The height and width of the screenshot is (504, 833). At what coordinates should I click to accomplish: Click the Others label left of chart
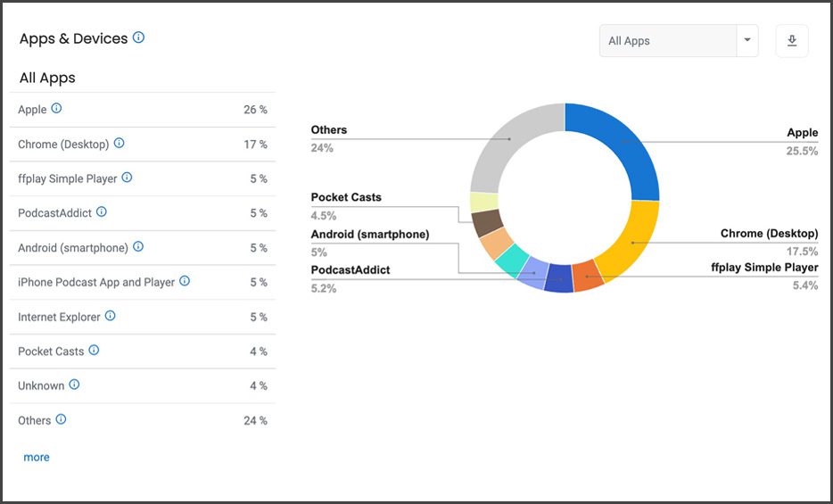pyautogui.click(x=329, y=129)
